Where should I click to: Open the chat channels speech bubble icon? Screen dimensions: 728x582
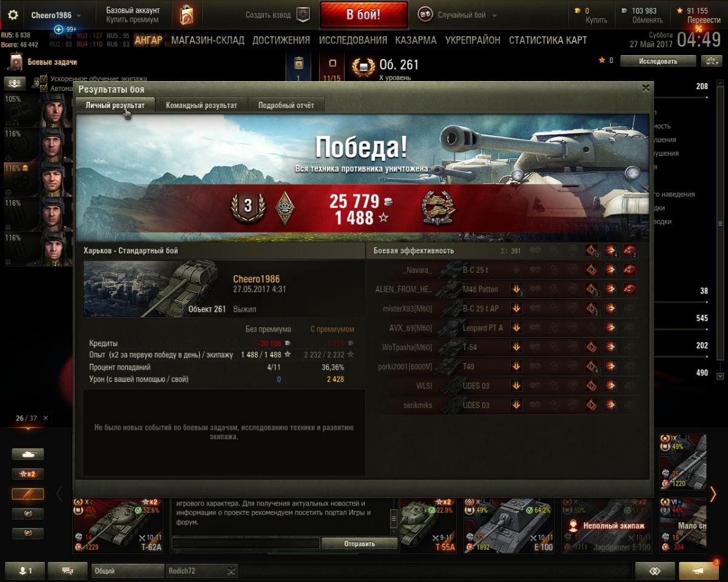click(67, 570)
